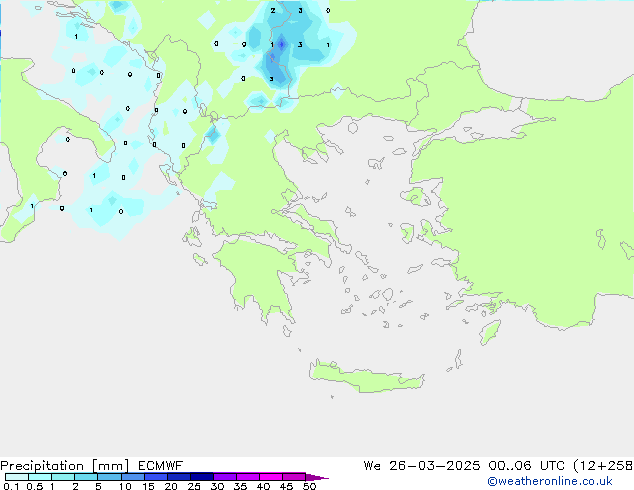Pick the 0.1–0.5 mm palest cyan legend swatch

tap(17, 477)
